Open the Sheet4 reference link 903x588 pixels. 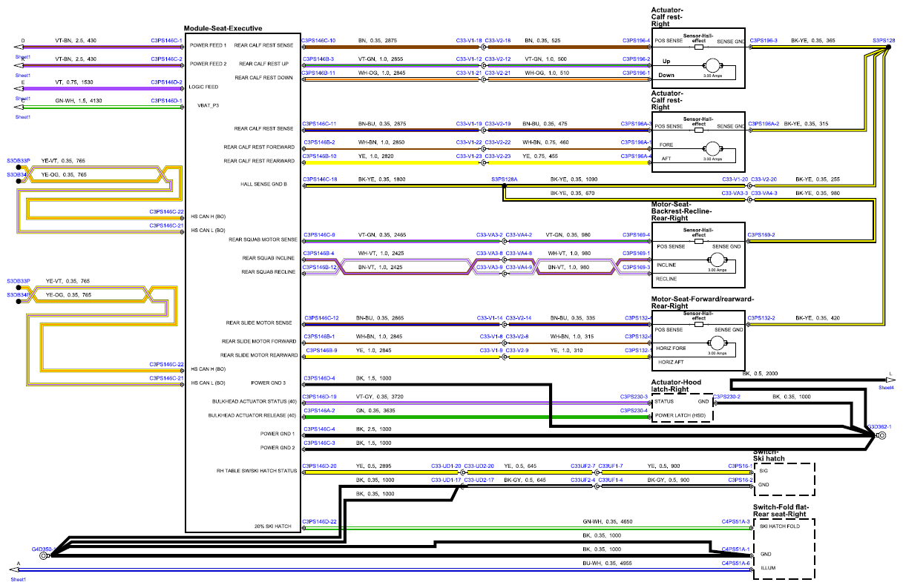(887, 387)
